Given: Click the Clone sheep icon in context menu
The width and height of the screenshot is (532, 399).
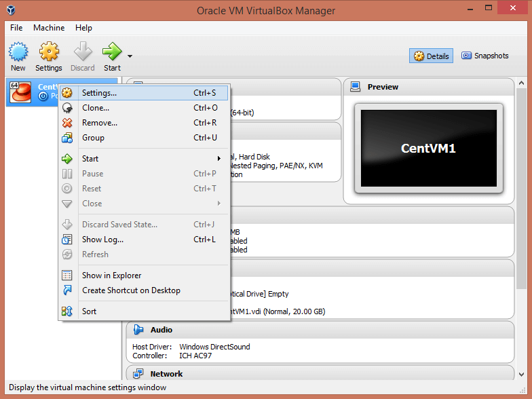Looking at the screenshot, I should [x=67, y=108].
